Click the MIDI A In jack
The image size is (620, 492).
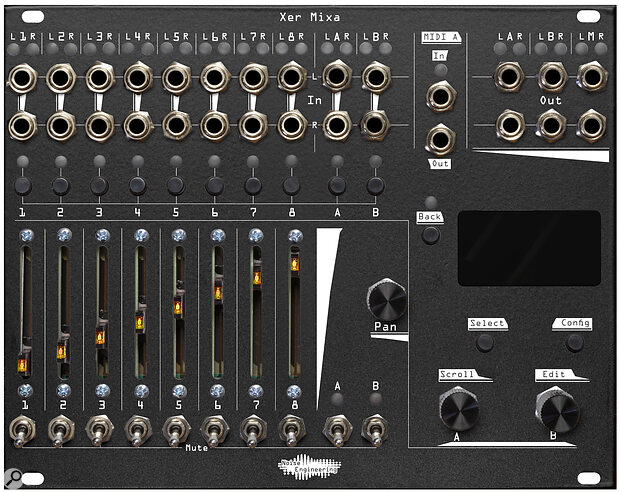pyautogui.click(x=440, y=95)
